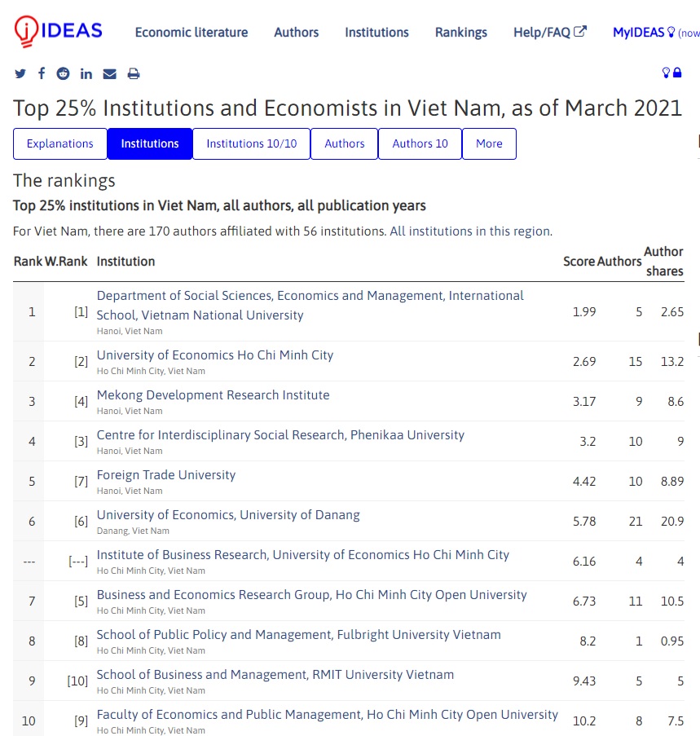This screenshot has width=700, height=736.
Task: Click score value 1.99
Action: point(584,312)
